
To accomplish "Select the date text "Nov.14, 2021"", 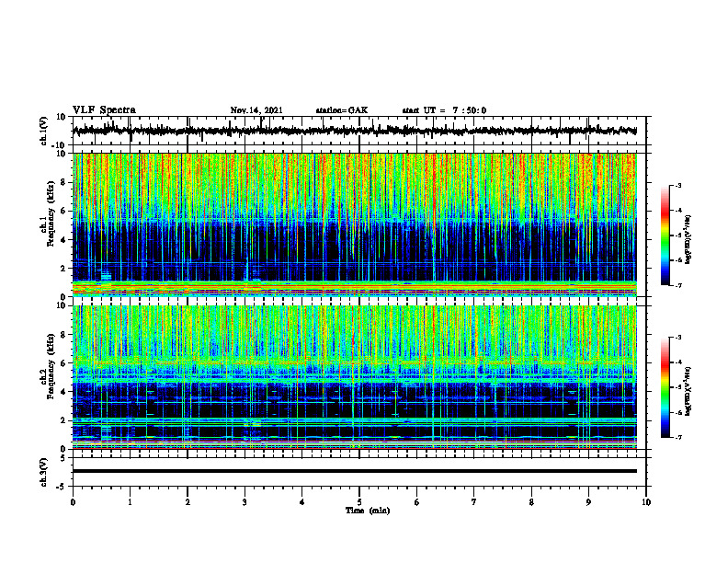I will (x=256, y=110).
